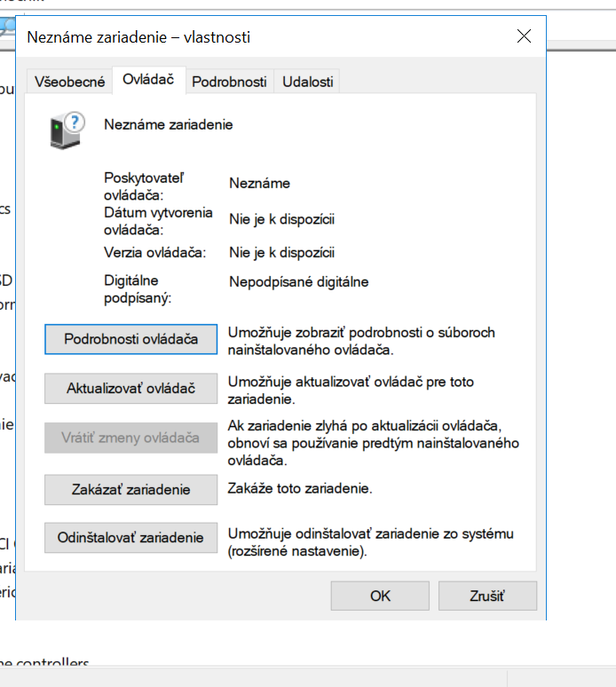Click the dialog title 'Neznáme zariadenie – vlastnosti'
The image size is (616, 687).
pyautogui.click(x=138, y=37)
